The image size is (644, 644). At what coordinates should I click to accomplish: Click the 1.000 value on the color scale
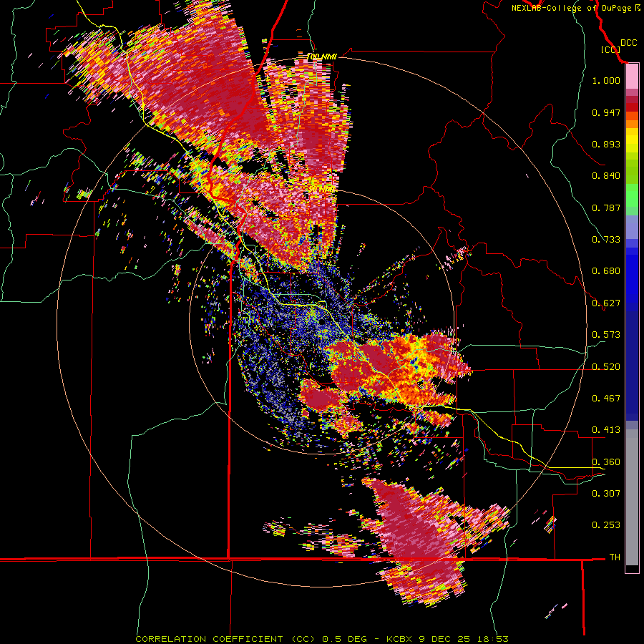[606, 80]
